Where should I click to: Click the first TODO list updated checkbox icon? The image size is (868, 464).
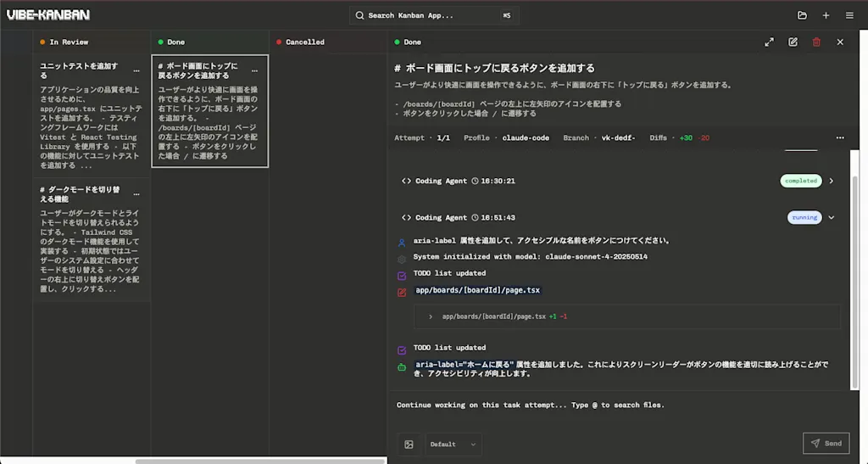[x=402, y=276]
